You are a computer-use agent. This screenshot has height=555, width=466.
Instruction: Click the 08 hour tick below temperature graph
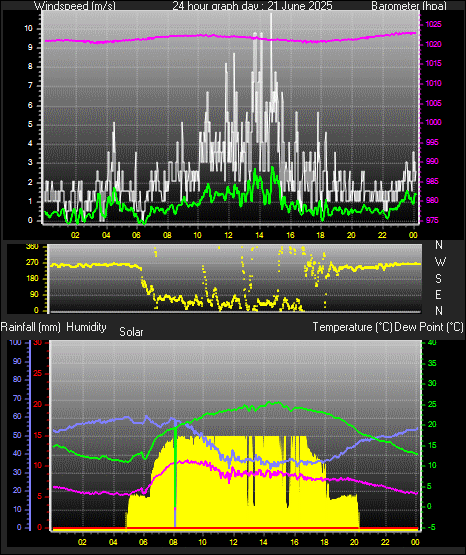pos(173,542)
